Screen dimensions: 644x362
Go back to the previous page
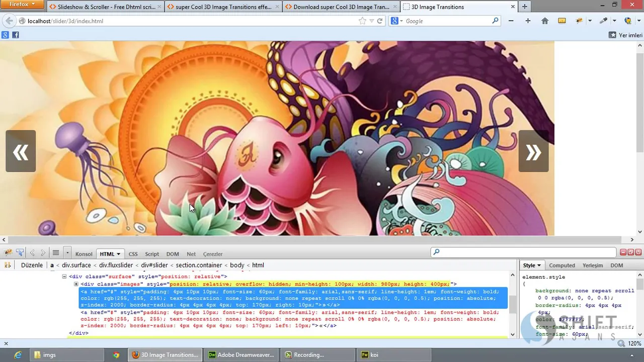[x=9, y=21]
